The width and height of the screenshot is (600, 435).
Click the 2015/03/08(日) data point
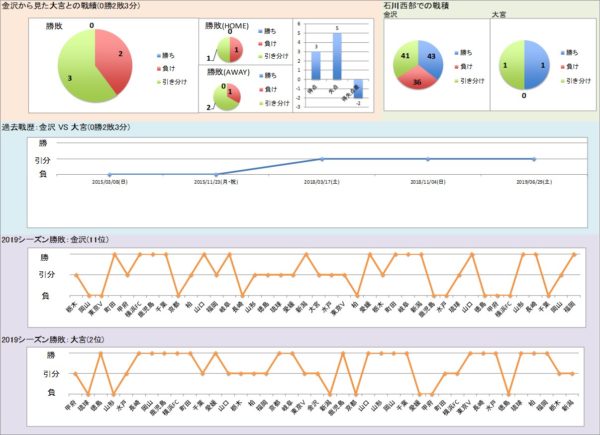pos(109,174)
